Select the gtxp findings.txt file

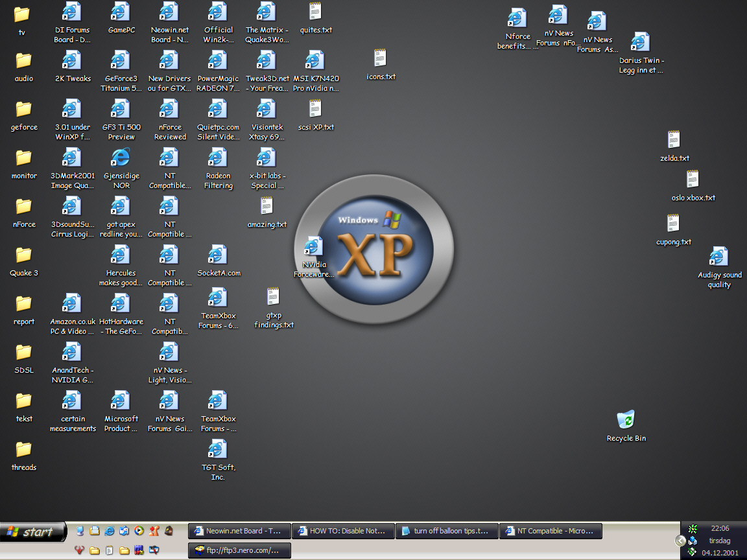[x=274, y=309]
